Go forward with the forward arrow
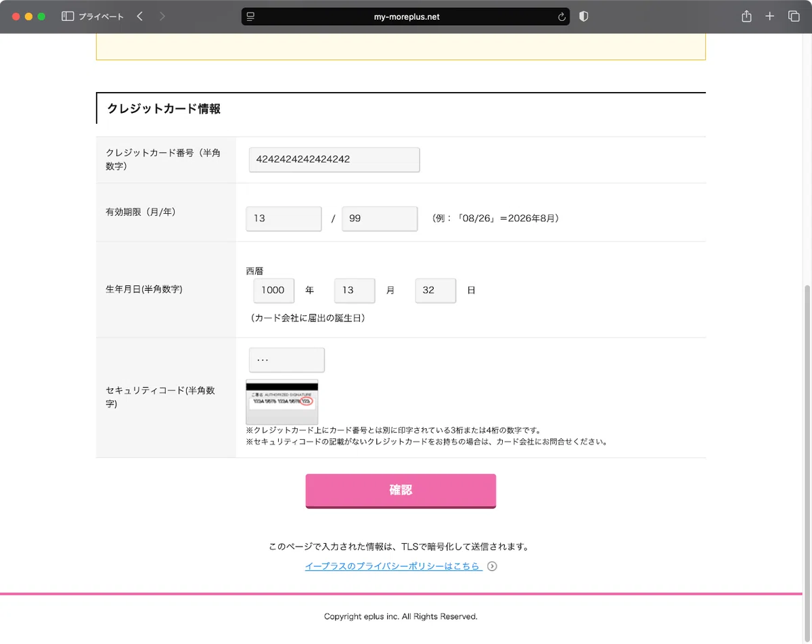This screenshot has width=812, height=644. pyautogui.click(x=162, y=16)
